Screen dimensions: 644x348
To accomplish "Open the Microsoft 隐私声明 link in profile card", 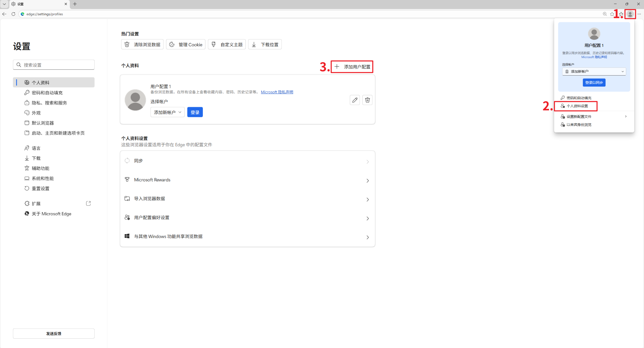I will pyautogui.click(x=277, y=92).
